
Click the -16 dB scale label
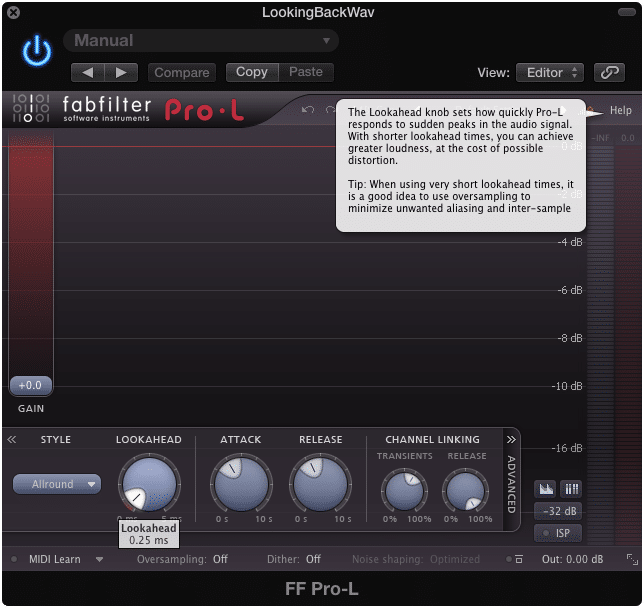(x=567, y=448)
